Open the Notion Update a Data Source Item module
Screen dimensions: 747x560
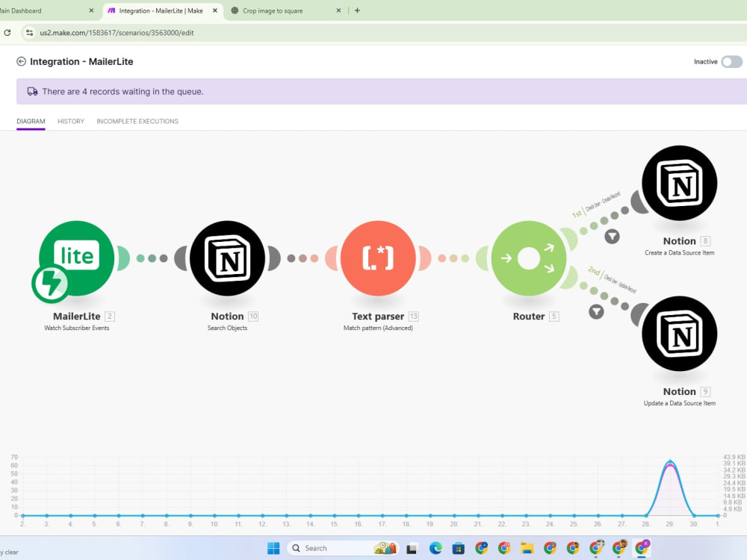[x=679, y=333]
